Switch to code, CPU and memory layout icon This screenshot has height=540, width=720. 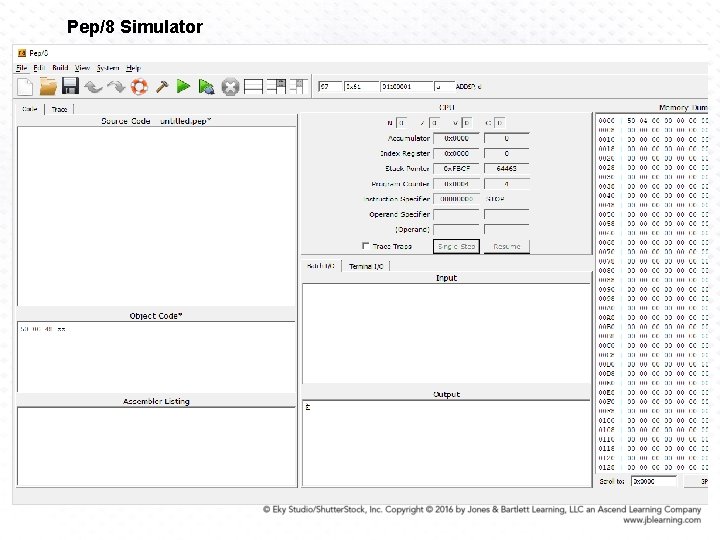(x=298, y=86)
